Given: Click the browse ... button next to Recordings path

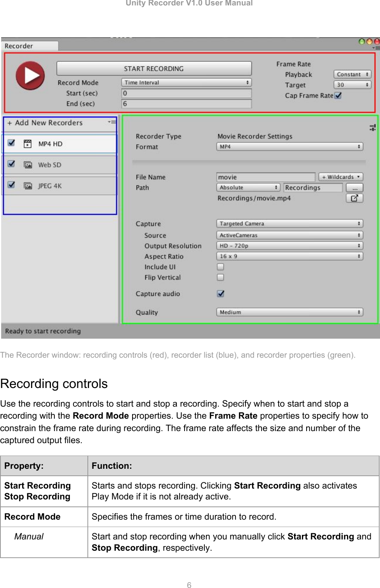Looking at the screenshot, I should 354,187.
